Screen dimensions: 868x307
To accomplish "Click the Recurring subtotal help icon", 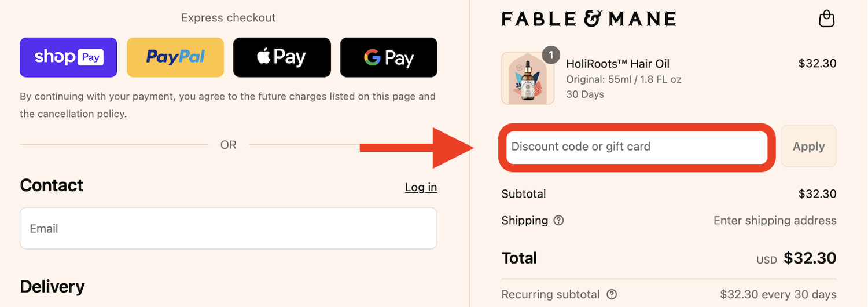I will tap(612, 294).
